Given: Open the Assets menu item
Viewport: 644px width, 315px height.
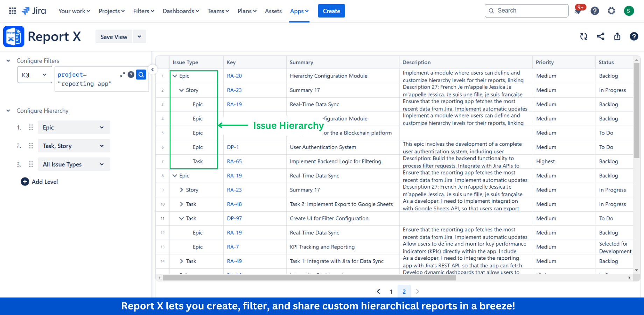Looking at the screenshot, I should [273, 11].
